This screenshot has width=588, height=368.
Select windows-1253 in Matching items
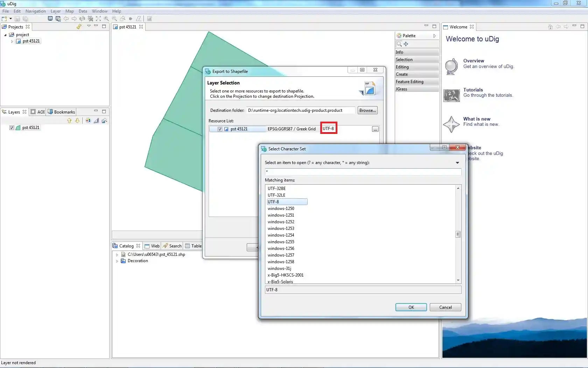(x=281, y=229)
